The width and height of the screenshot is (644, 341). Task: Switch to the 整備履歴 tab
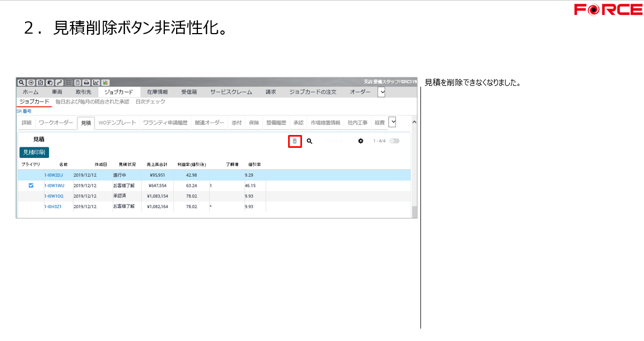pyautogui.click(x=276, y=123)
